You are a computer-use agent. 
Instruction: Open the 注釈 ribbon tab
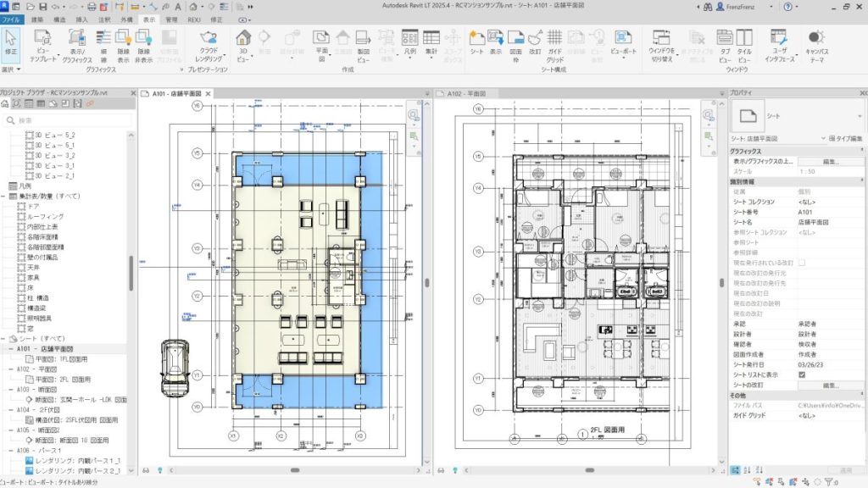104,18
